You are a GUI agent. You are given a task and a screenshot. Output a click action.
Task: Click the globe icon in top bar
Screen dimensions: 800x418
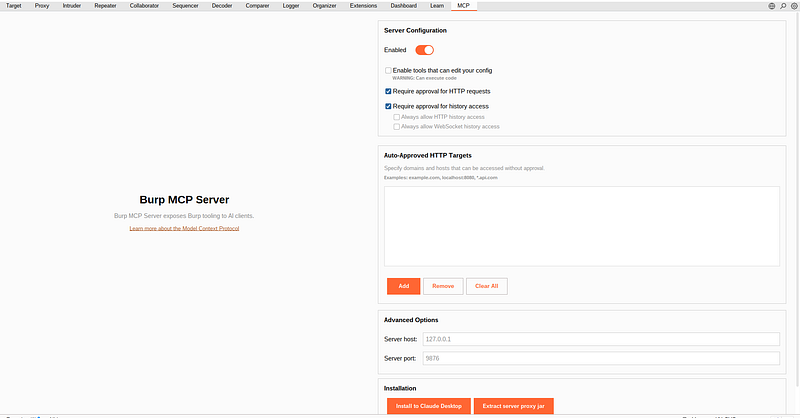(772, 6)
